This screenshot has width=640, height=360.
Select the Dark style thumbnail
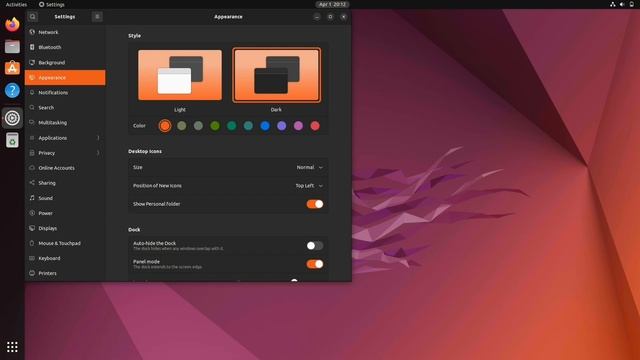pos(276,75)
